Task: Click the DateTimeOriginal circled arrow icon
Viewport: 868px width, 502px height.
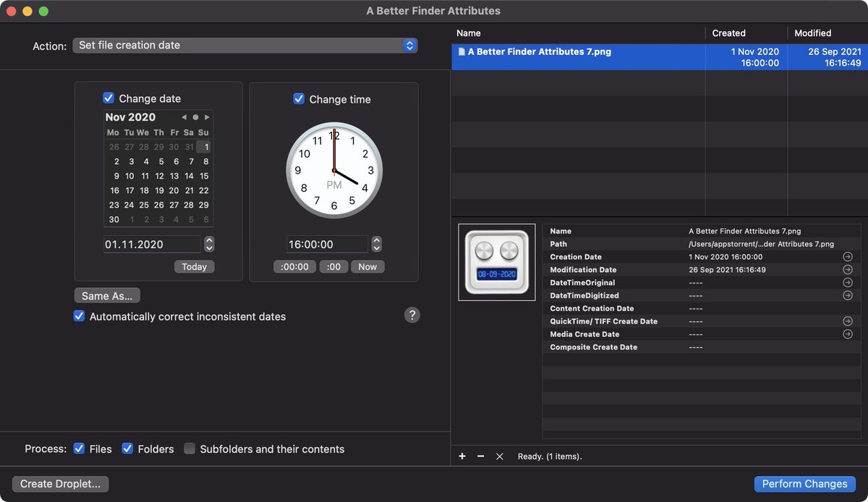Action: point(847,282)
